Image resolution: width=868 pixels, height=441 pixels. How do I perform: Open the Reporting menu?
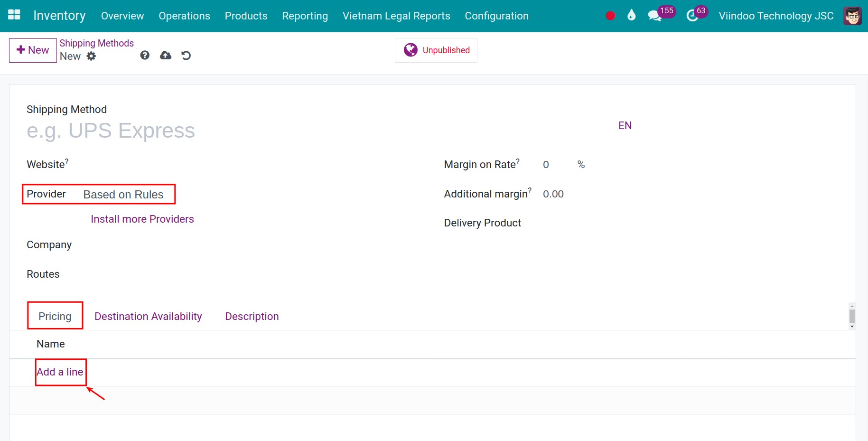305,16
